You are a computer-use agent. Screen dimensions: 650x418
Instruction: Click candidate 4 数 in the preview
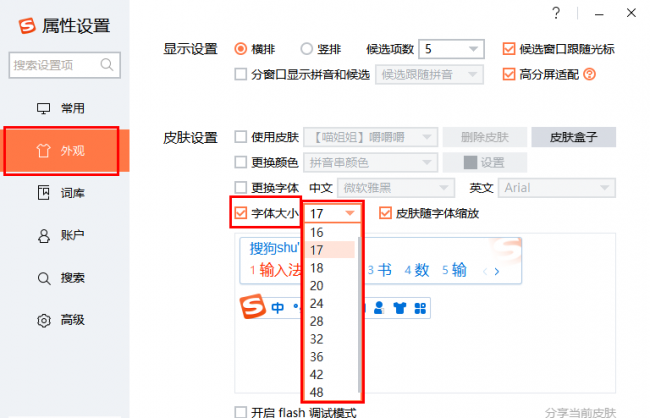pyautogui.click(x=417, y=270)
